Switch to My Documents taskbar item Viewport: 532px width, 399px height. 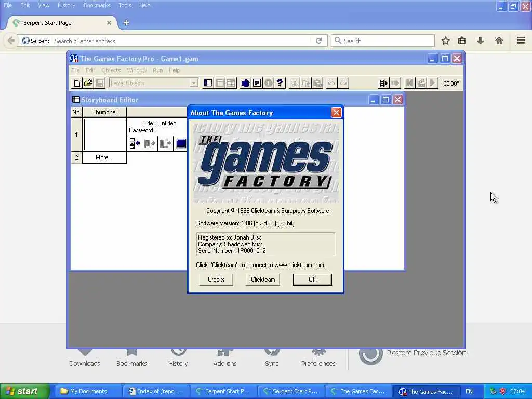click(87, 392)
